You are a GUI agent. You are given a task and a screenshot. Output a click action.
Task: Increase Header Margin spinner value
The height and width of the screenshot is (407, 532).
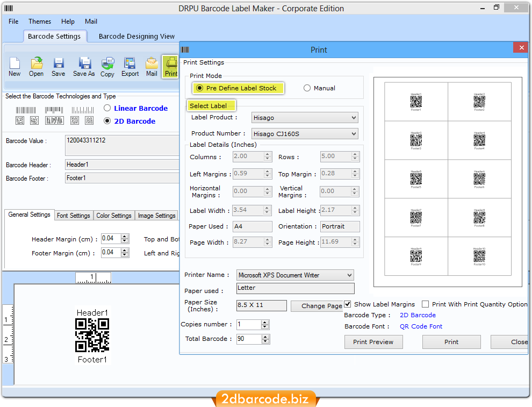tap(125, 237)
